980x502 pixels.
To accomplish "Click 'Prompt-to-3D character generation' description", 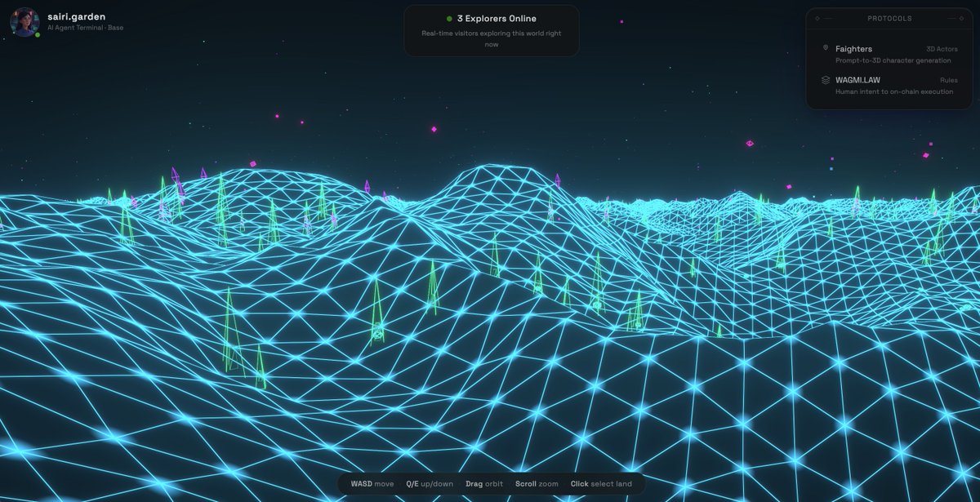I will coord(893,60).
